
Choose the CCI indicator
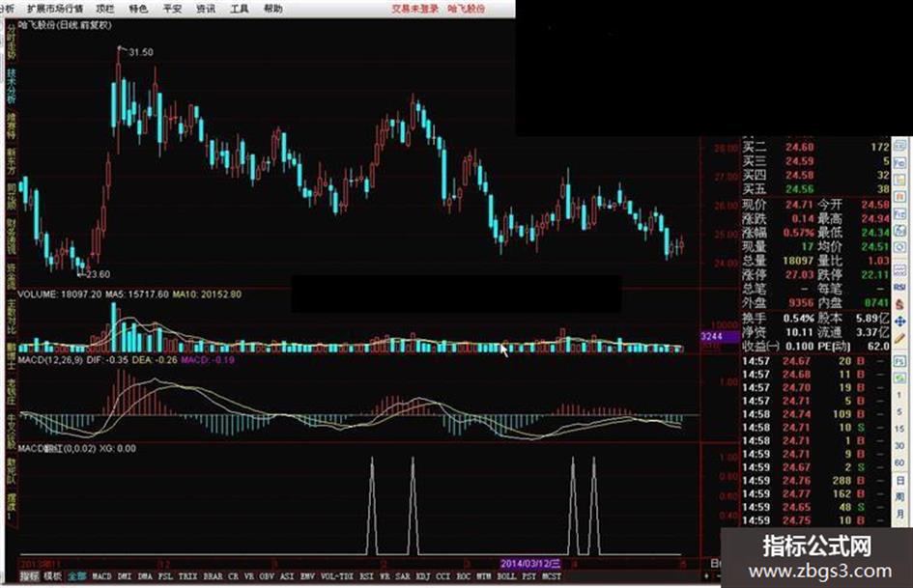pos(443,576)
